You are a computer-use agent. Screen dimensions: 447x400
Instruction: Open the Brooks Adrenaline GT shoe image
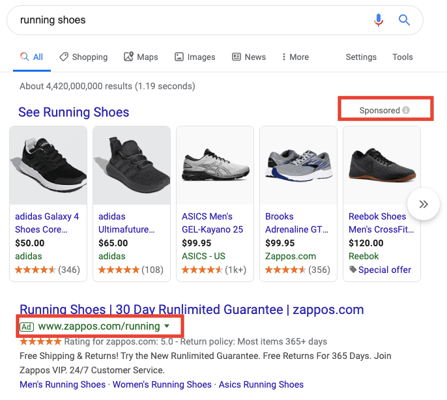[x=298, y=165]
